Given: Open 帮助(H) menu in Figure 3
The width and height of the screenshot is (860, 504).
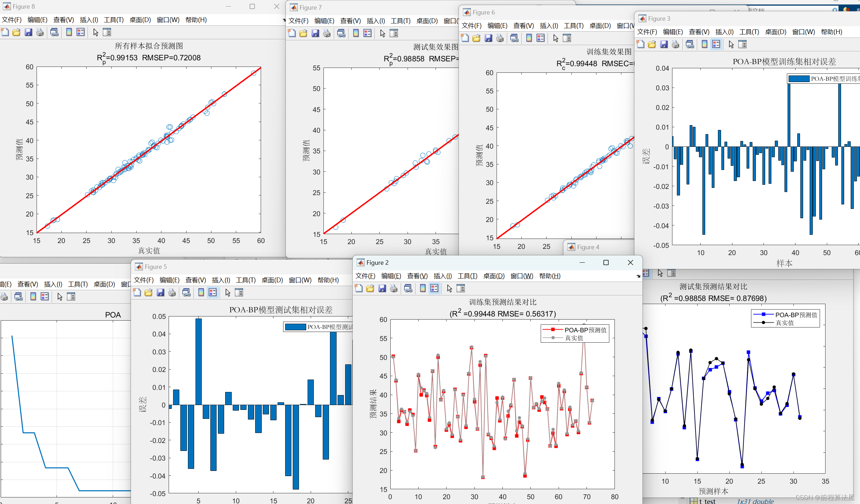Looking at the screenshot, I should (831, 32).
